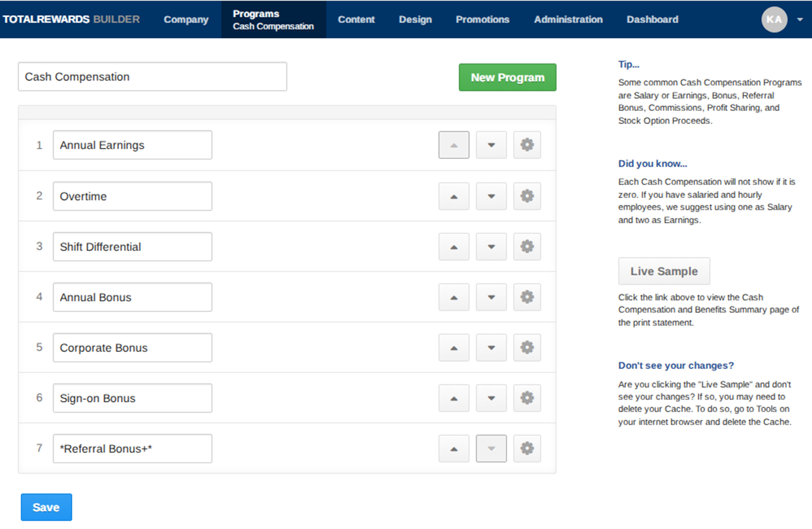Click 'Don't see your changes?' heading
Screen dimensions: 812x529
point(676,365)
